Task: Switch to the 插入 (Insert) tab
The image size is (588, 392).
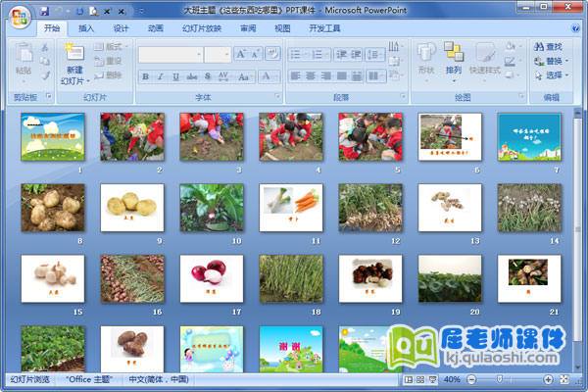Action: [86, 29]
